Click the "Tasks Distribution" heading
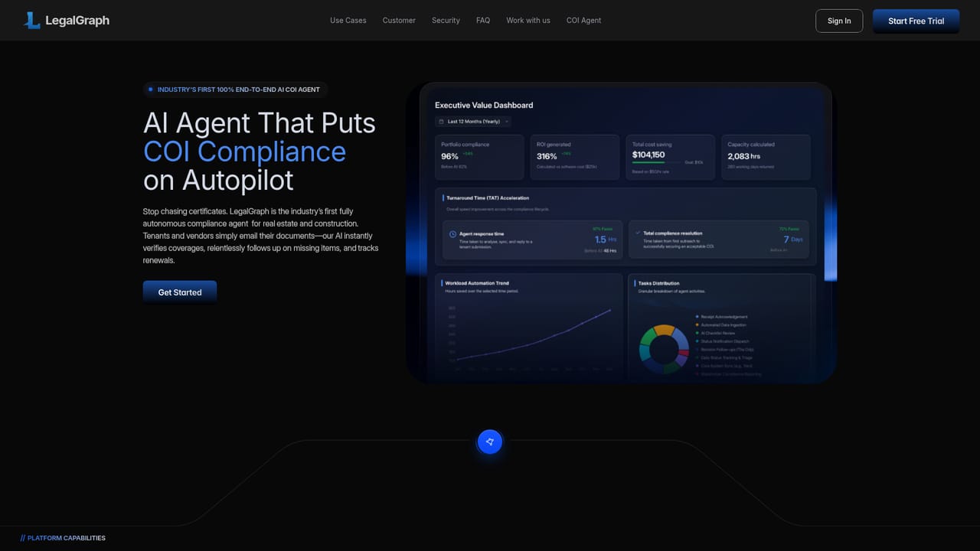Image resolution: width=980 pixels, height=551 pixels. [658, 283]
